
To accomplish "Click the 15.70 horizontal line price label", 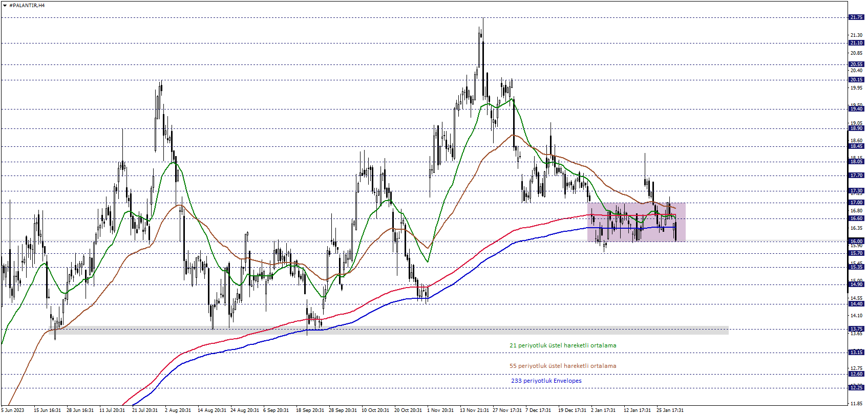I will point(856,253).
